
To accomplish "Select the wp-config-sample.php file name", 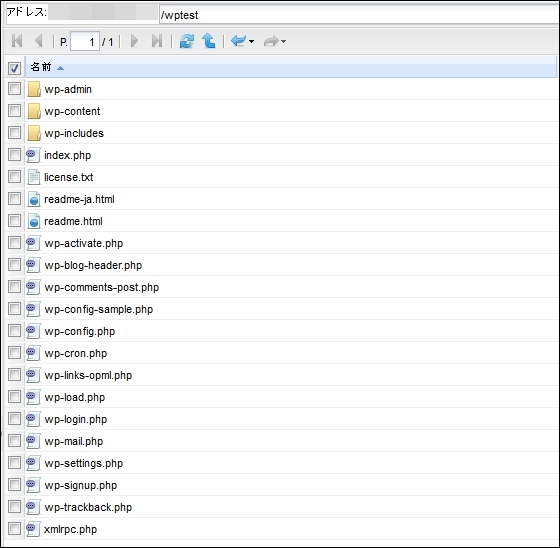I will [99, 309].
